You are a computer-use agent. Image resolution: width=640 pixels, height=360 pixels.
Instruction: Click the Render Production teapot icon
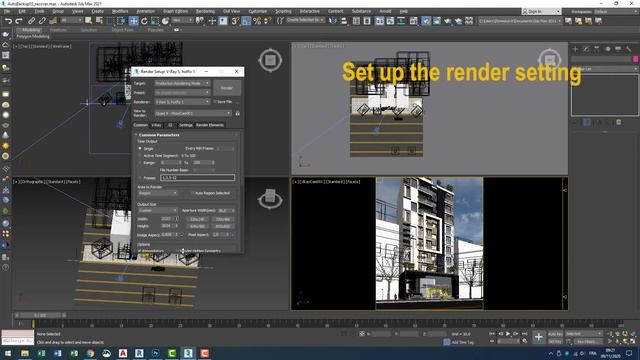[448, 21]
